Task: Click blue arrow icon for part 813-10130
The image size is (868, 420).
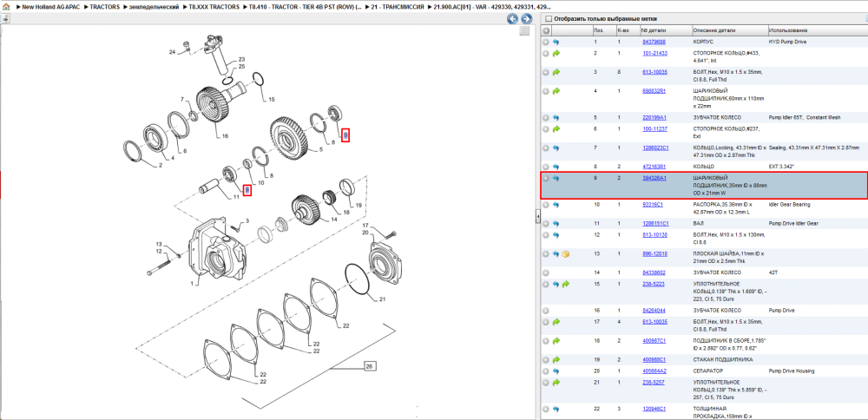Action: pos(556,235)
